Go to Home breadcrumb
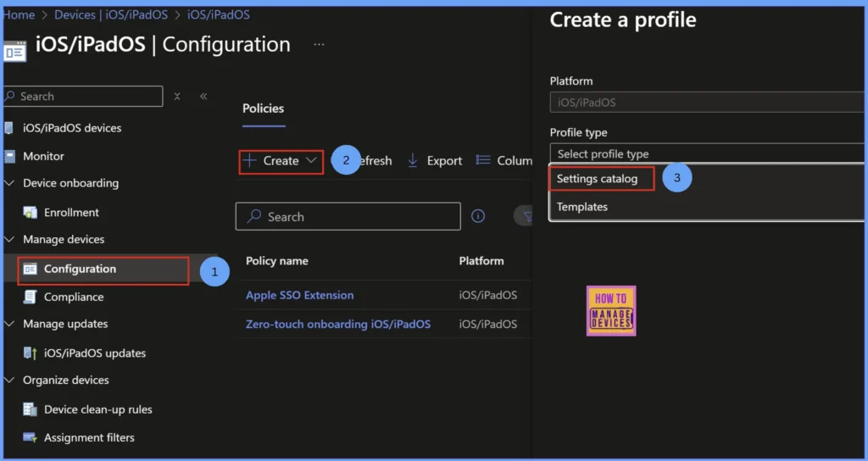 20,14
